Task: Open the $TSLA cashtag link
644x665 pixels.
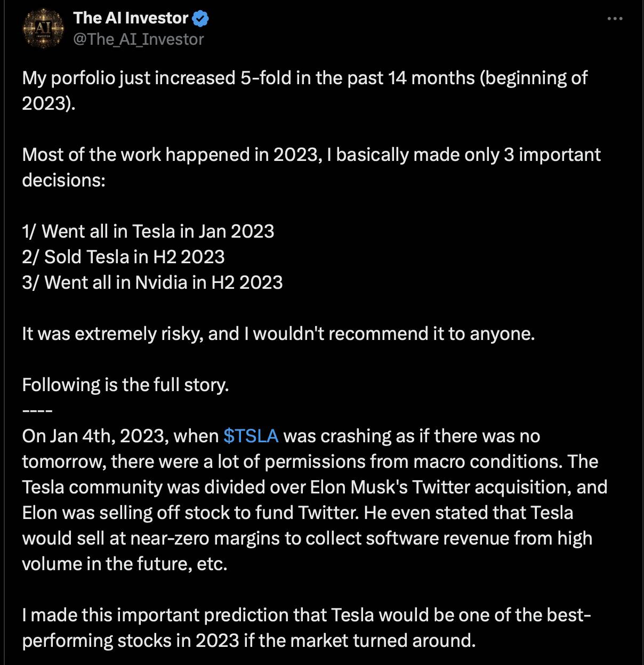Action: point(251,436)
